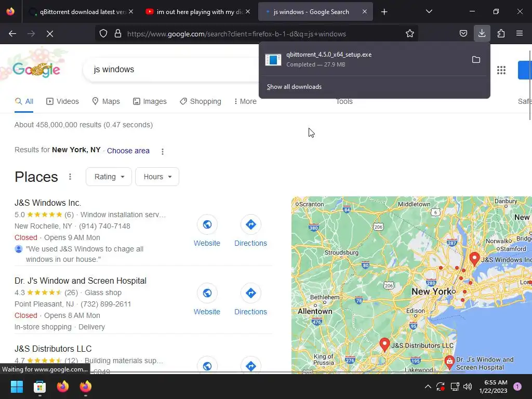Open new tab with plus button
This screenshot has height=399, width=532.
click(x=384, y=12)
